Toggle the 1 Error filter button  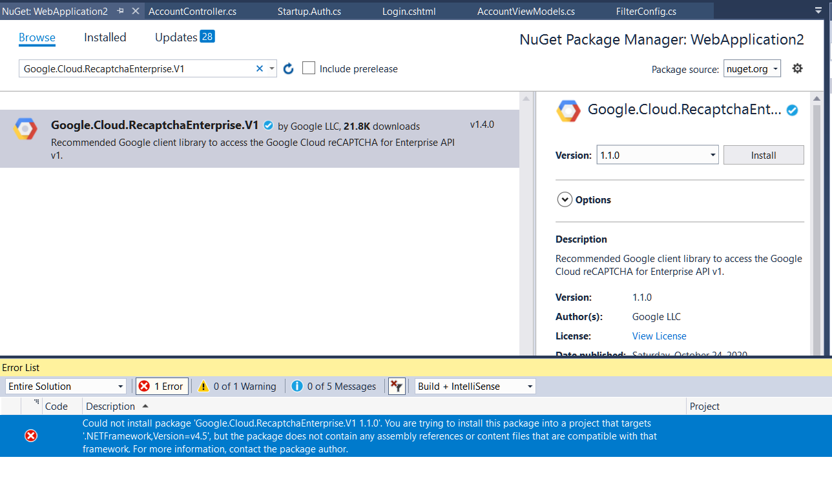[162, 387]
